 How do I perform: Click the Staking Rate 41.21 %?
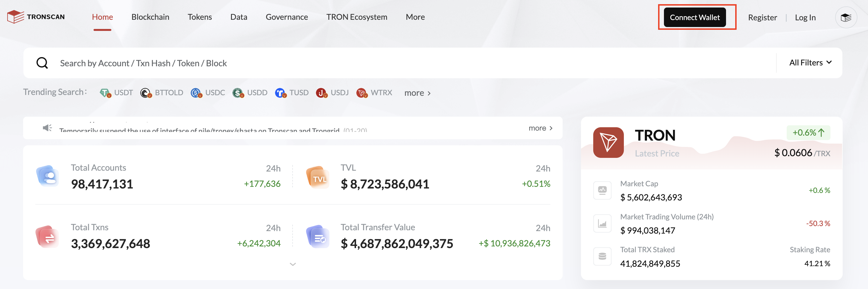tap(817, 263)
